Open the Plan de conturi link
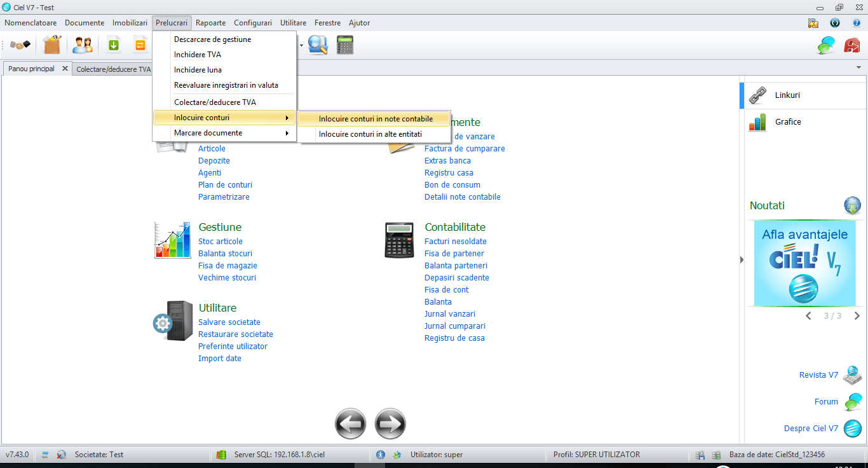Screen dimensions: 868x468 click(225, 185)
